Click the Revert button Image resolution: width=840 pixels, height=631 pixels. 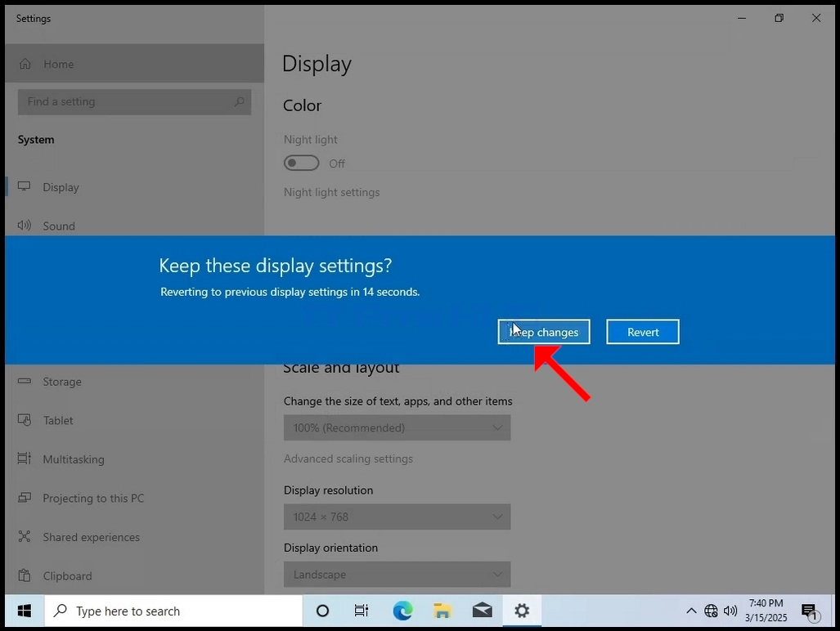coord(643,332)
